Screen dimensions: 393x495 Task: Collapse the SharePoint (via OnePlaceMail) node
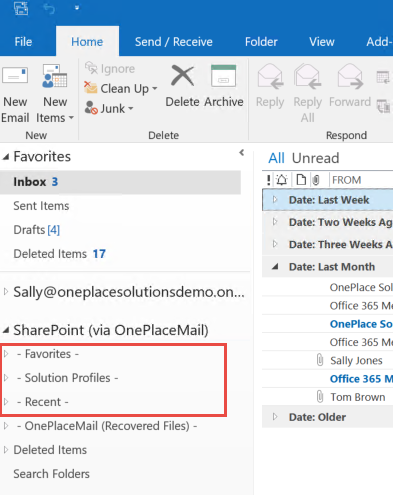[6, 330]
